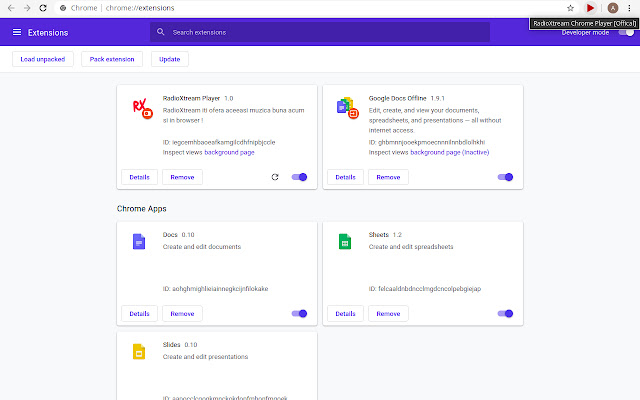Screen dimensions: 640x400
Task: Click Pack extension button
Action: pyautogui.click(x=112, y=59)
